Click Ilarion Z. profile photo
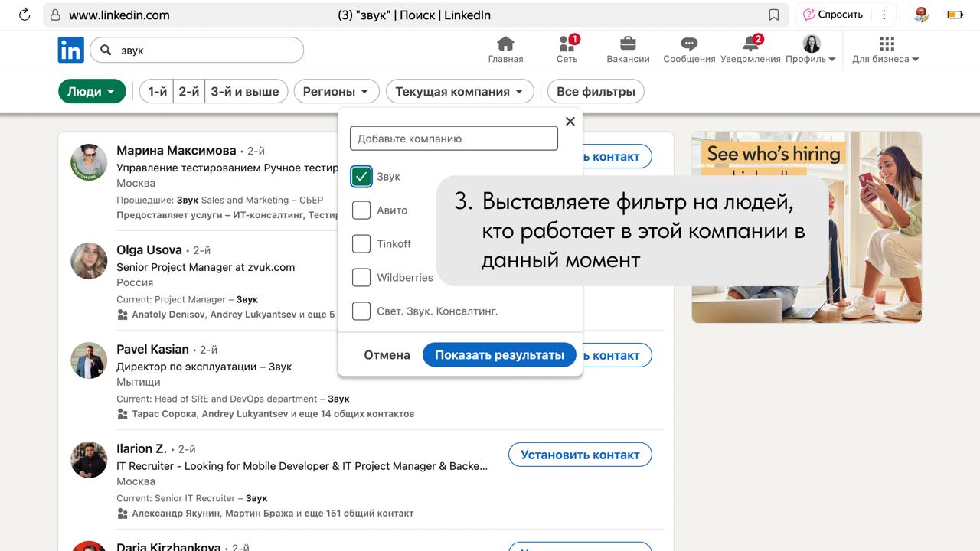 click(89, 460)
